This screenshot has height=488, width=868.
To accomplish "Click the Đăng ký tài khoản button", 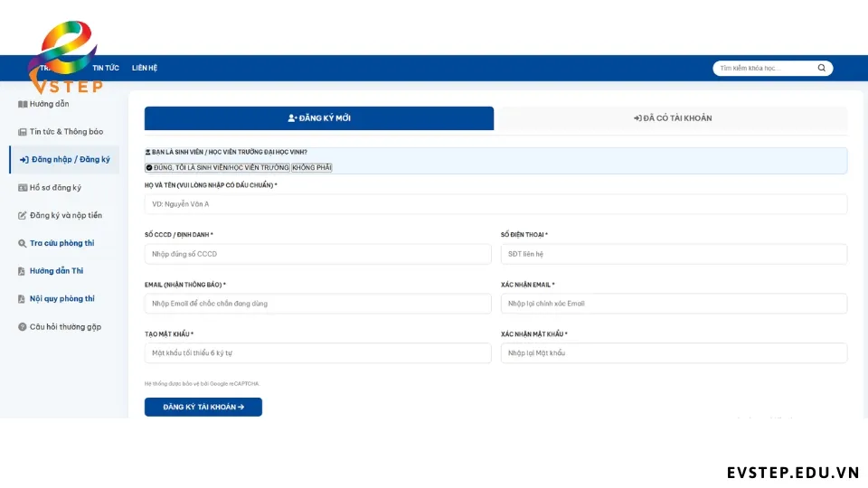I will pyautogui.click(x=203, y=408).
